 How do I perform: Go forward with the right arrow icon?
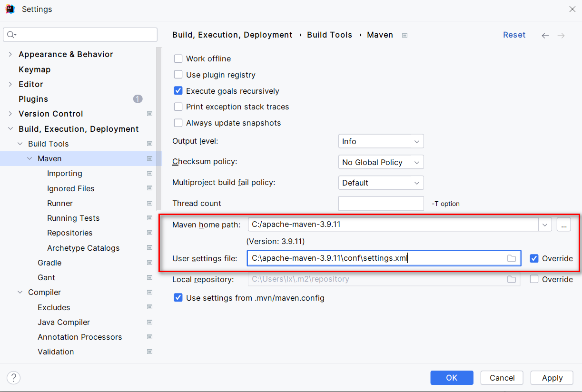pos(561,36)
